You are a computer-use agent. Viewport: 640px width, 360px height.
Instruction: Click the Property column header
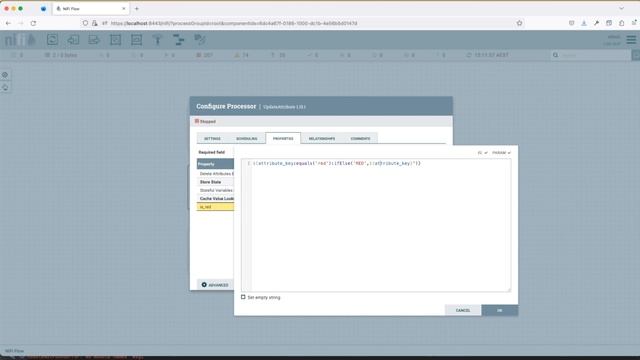click(x=215, y=164)
